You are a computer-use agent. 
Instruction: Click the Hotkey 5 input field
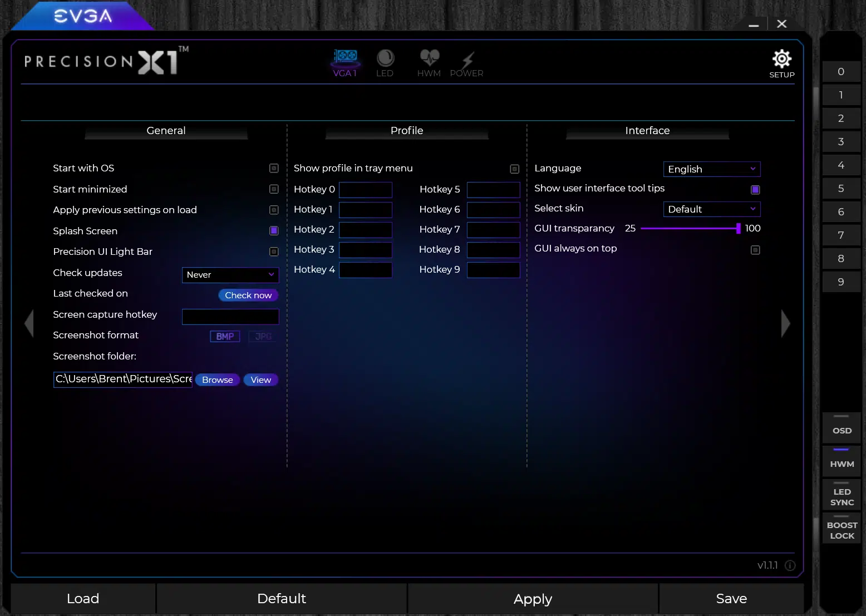click(x=494, y=190)
